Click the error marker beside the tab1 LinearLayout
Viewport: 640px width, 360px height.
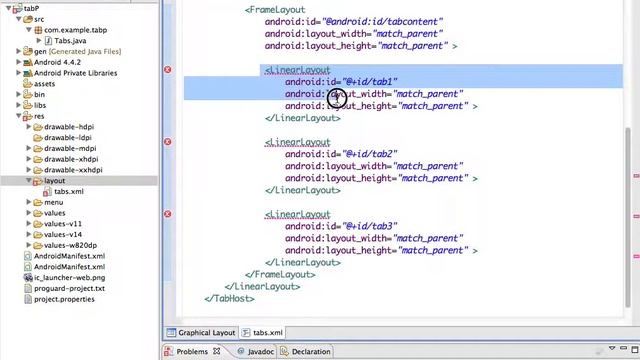coord(168,70)
